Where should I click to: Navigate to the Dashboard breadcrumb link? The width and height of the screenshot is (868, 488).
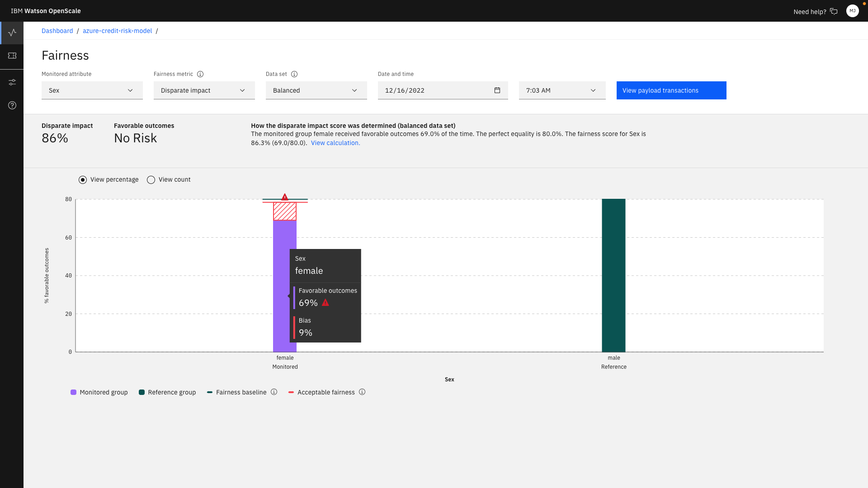pyautogui.click(x=57, y=30)
